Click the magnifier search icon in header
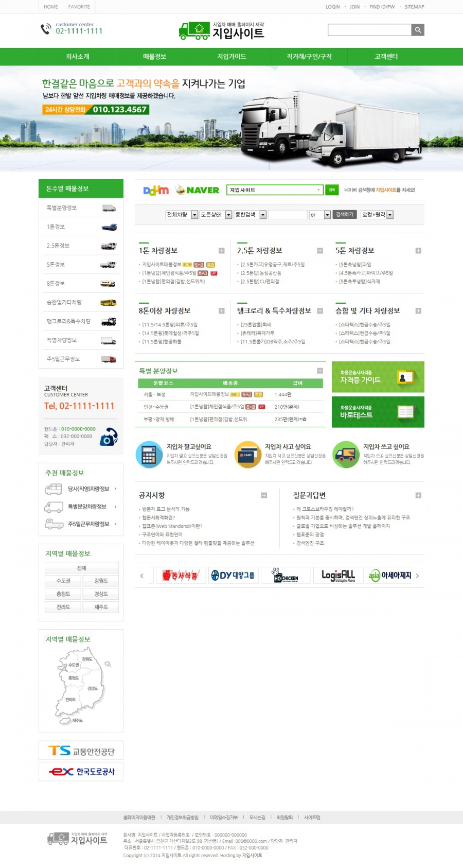The height and width of the screenshot is (868, 463). coord(418,30)
